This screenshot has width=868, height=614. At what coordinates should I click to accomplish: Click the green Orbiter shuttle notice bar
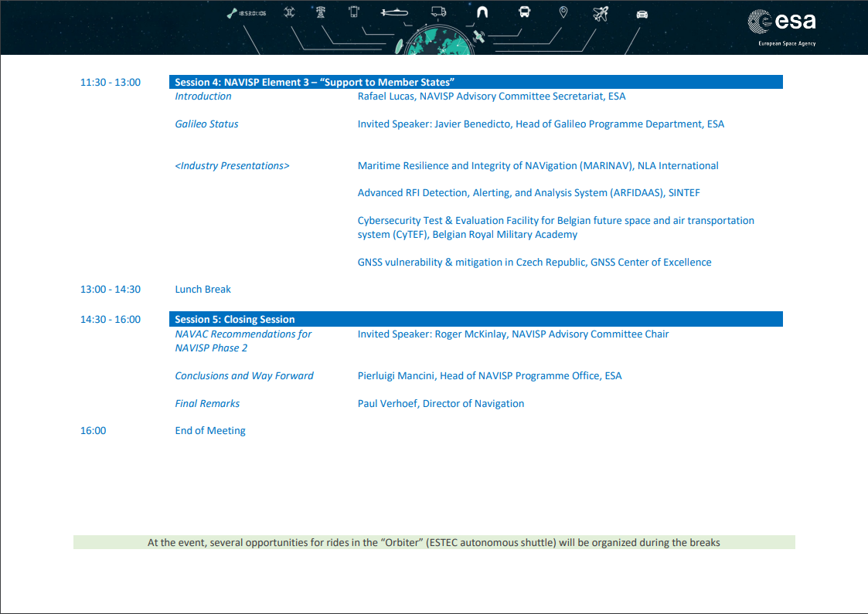click(x=434, y=542)
